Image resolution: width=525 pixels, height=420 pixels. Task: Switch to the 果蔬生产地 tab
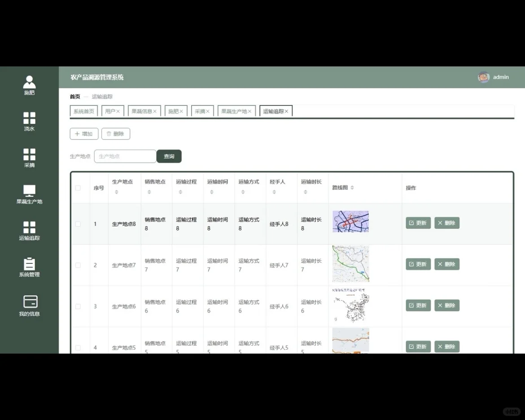[234, 111]
